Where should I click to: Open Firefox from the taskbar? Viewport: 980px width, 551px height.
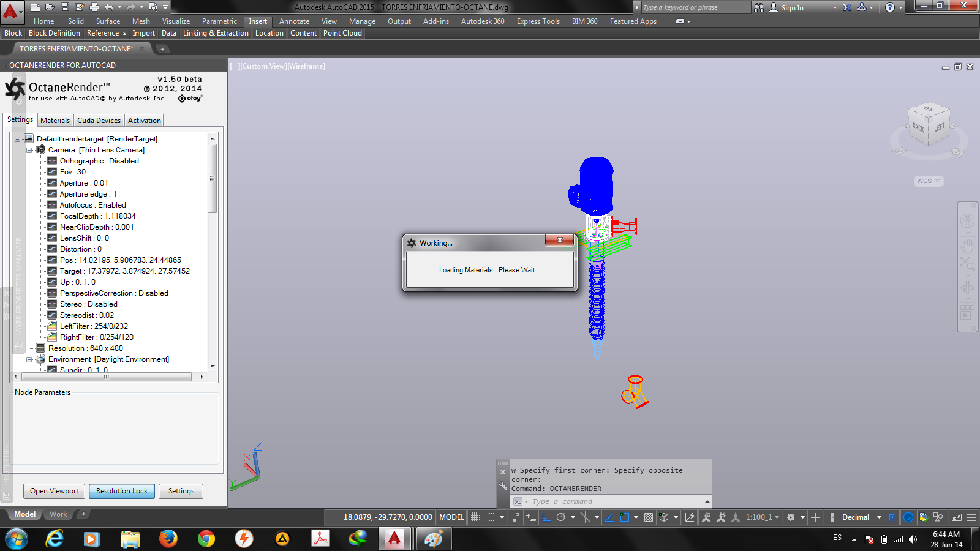168,539
